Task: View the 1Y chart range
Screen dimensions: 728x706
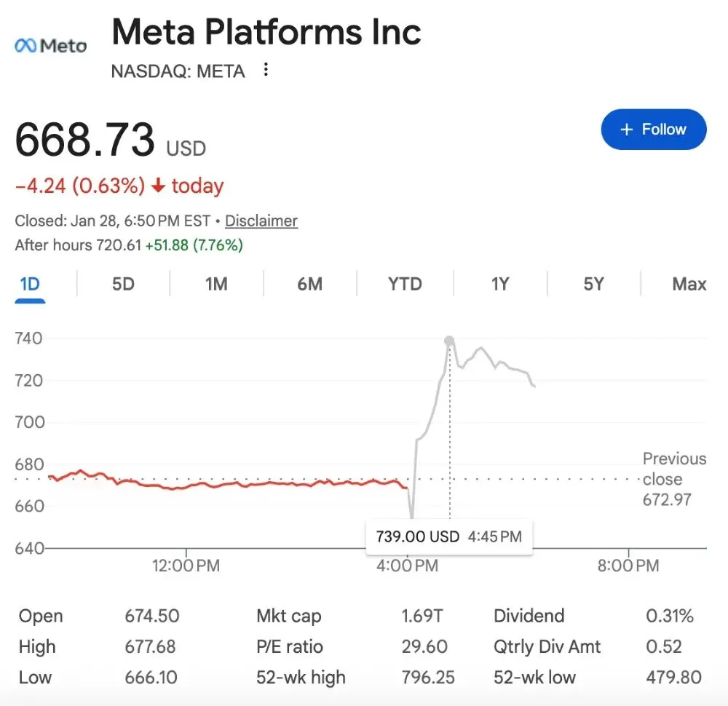Action: point(499,284)
